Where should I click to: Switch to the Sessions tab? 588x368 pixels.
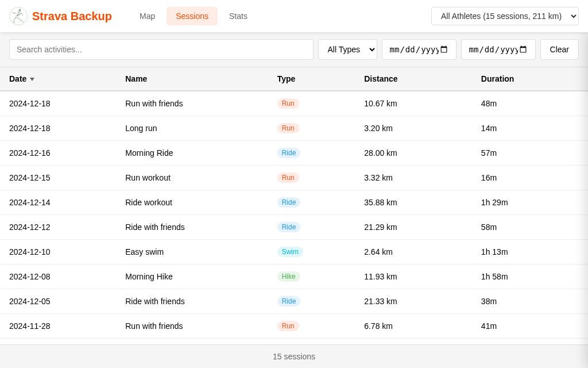pos(192,16)
